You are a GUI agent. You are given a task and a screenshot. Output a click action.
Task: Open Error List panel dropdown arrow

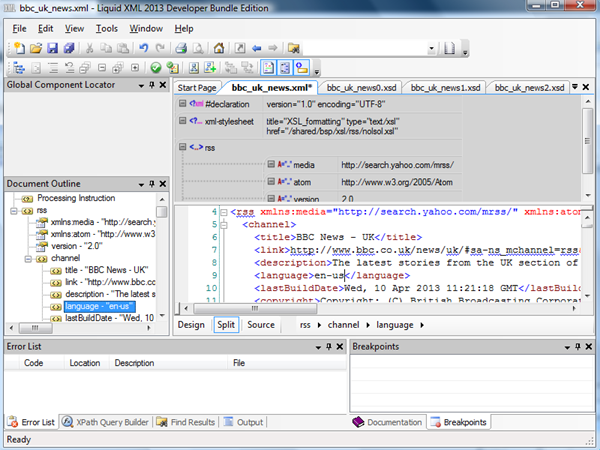click(318, 347)
